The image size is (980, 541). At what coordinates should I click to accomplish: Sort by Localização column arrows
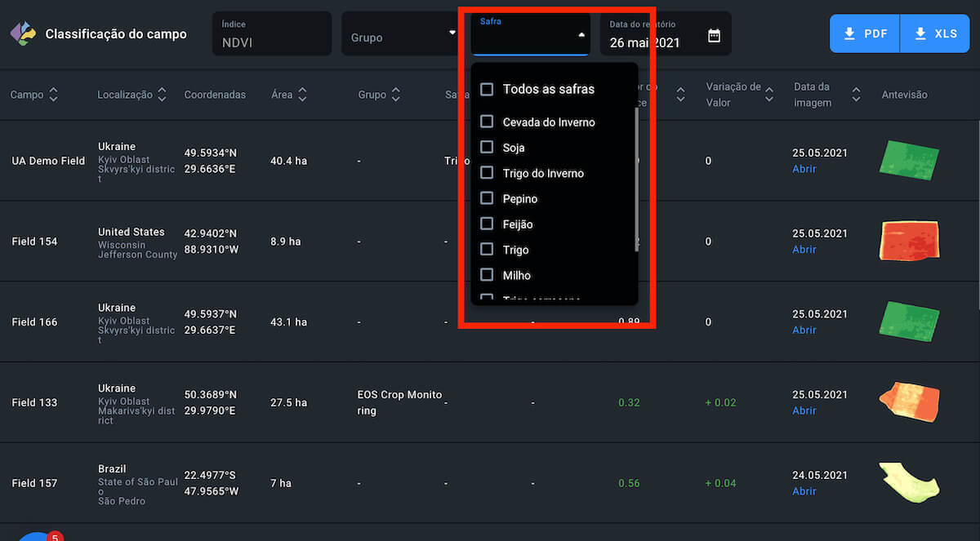[162, 95]
